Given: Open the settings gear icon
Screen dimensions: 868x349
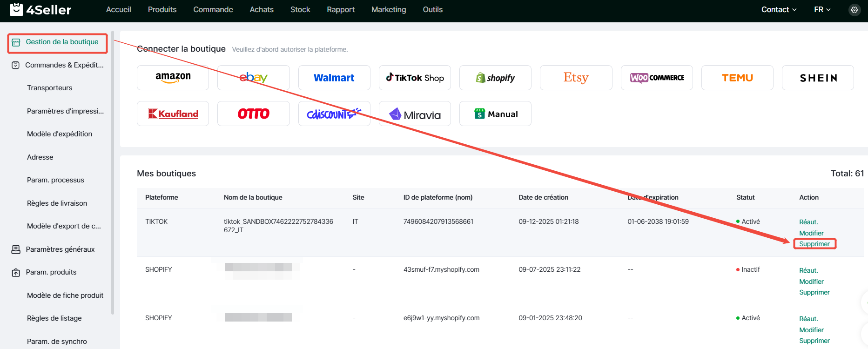Looking at the screenshot, I should pos(855,9).
